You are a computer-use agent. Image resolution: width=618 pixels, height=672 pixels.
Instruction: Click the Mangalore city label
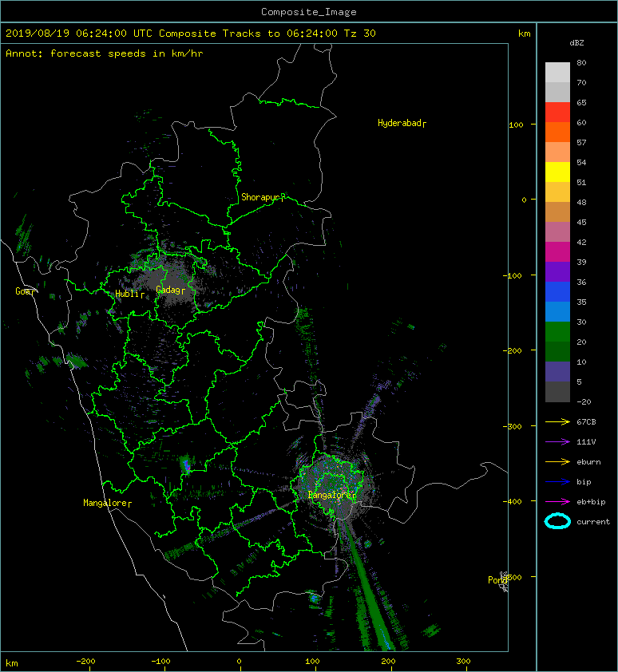[x=107, y=503]
